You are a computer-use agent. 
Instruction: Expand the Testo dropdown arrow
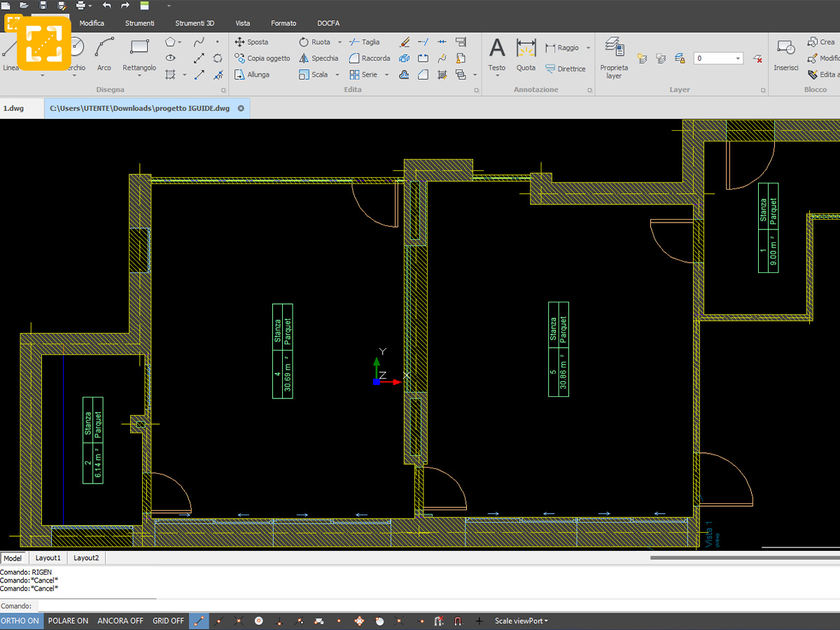497,76
